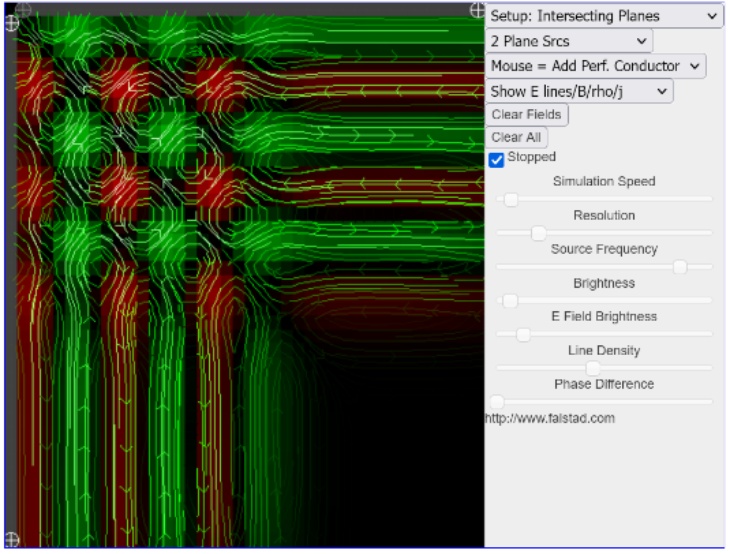Click the Resolution slider handle
730x554 pixels.
(538, 233)
